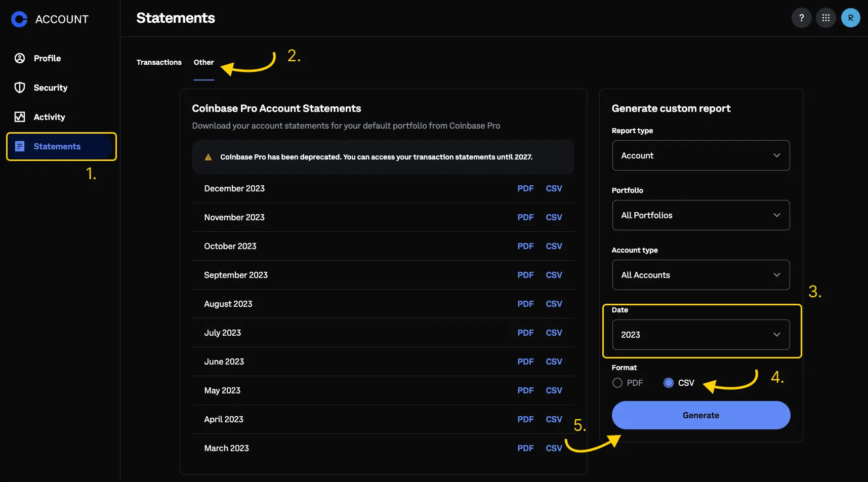Open Statements in the sidebar
868x482 pixels.
point(61,146)
